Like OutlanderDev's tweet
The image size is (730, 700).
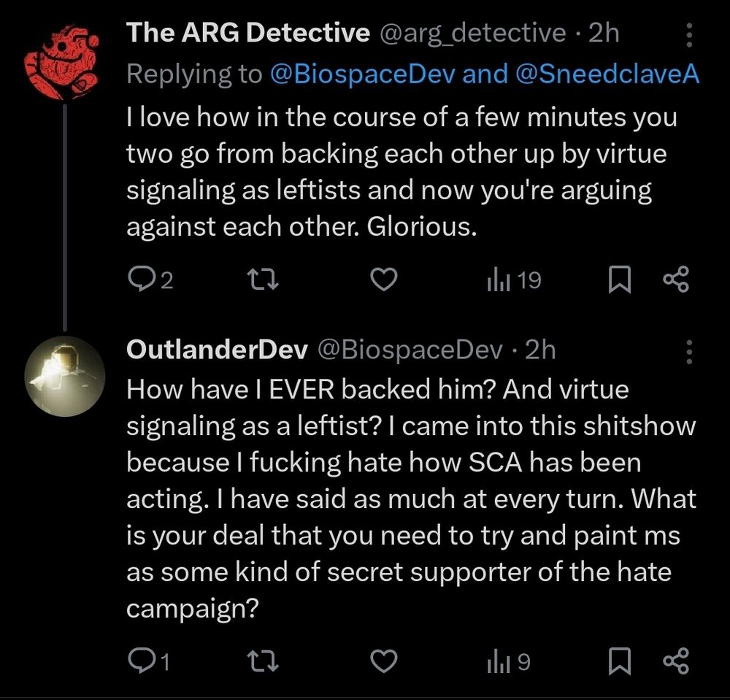pyautogui.click(x=384, y=662)
